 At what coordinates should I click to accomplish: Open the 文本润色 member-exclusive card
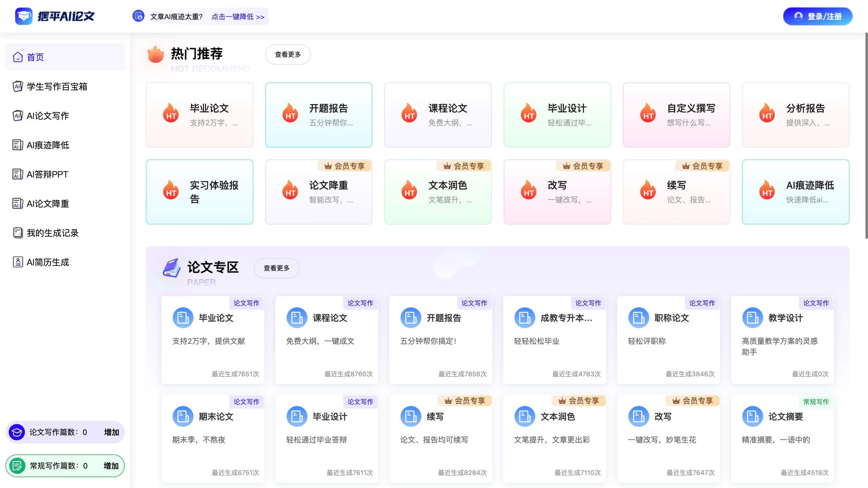pos(438,192)
